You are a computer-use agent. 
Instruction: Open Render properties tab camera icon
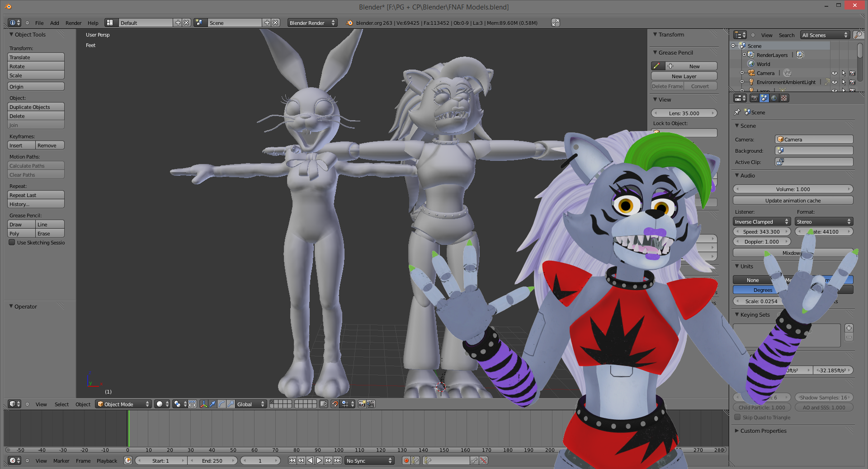754,98
